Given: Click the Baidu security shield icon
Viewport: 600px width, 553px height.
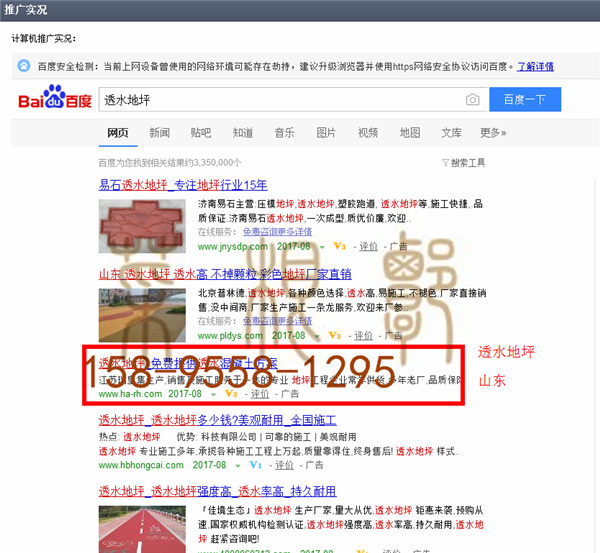Looking at the screenshot, I should [24, 66].
